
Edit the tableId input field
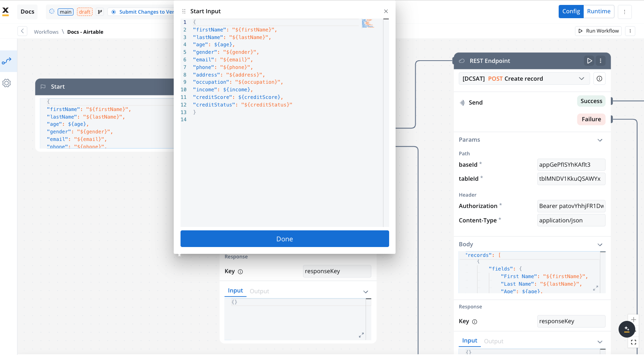pos(571,179)
